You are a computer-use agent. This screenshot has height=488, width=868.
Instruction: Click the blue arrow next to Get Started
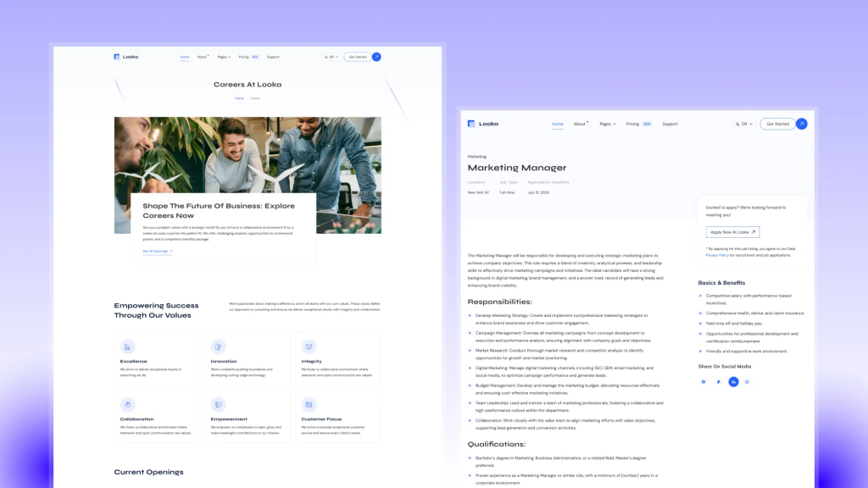pyautogui.click(x=800, y=123)
